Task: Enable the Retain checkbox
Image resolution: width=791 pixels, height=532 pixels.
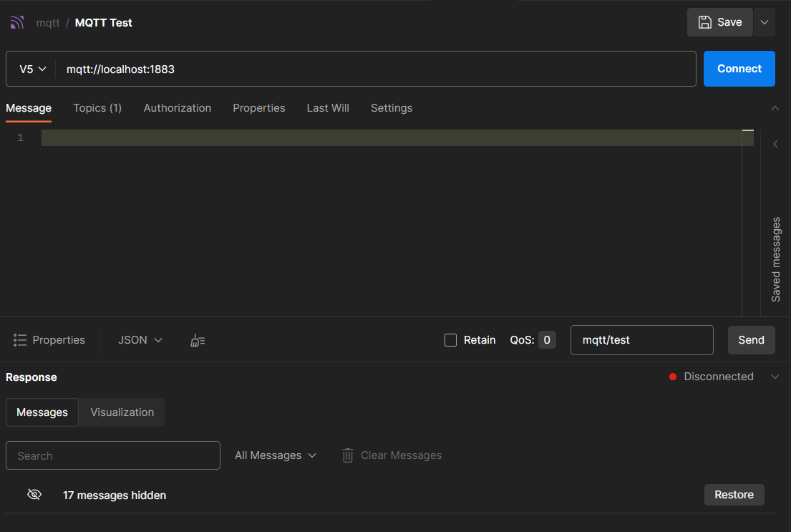Action: (x=450, y=340)
